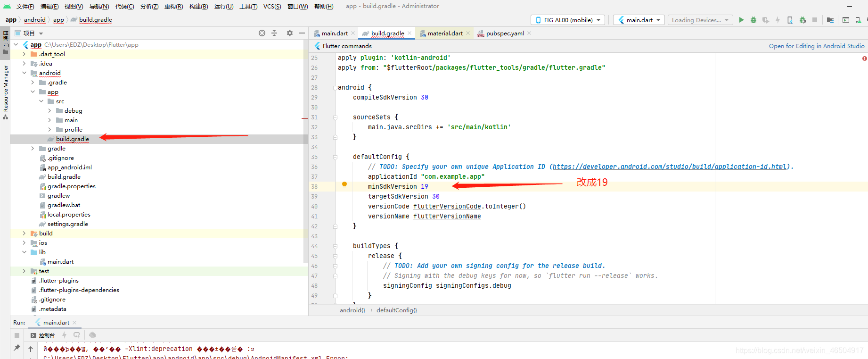This screenshot has width=868, height=359.
Task: Expand the profile folder
Action: 49,130
